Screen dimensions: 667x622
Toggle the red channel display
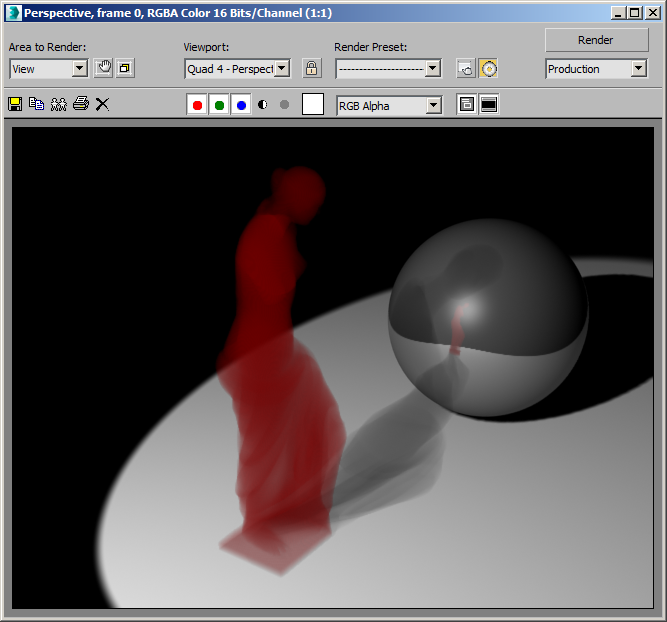click(197, 105)
